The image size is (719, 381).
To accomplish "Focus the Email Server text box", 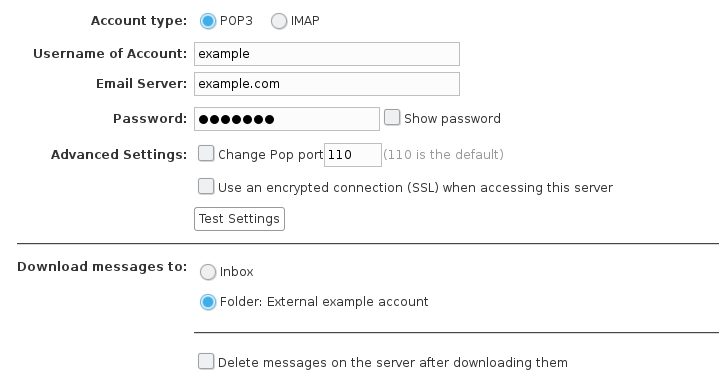I will tap(327, 84).
